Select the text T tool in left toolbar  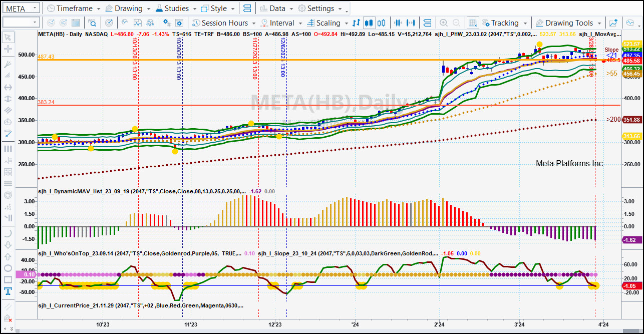coord(8,291)
